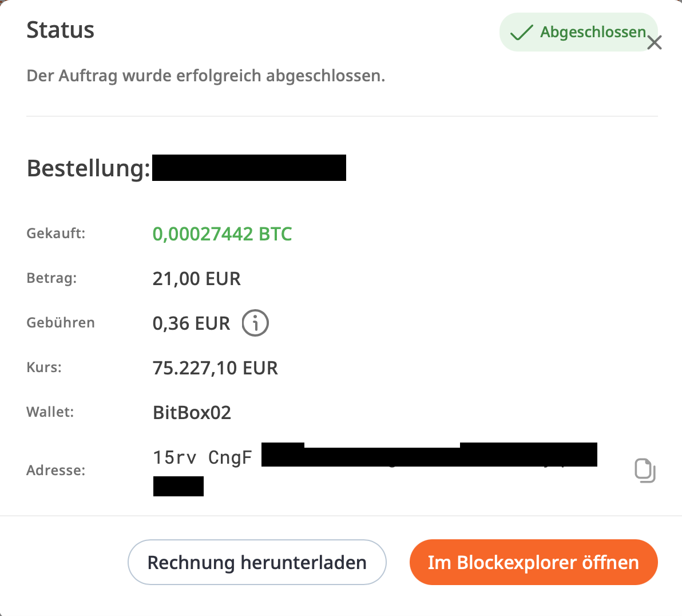682x616 pixels.
Task: Open transaction with Im Blockexplorer öffnen
Action: tap(533, 562)
